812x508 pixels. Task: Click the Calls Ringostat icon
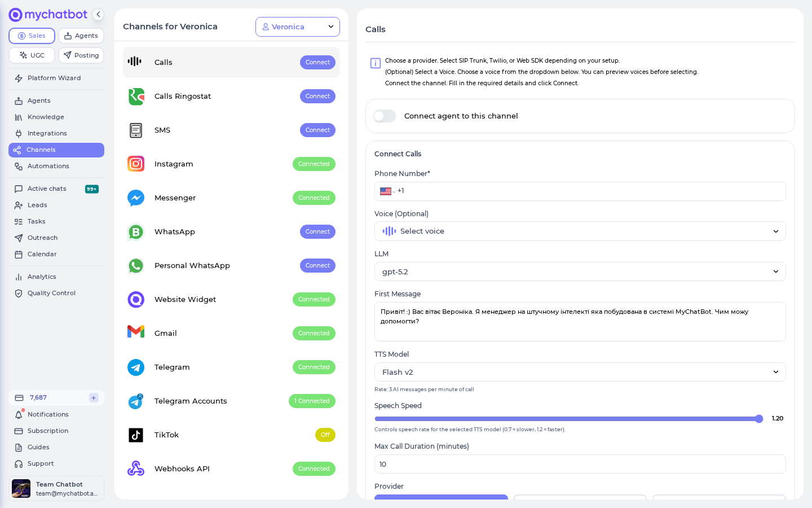click(x=136, y=97)
